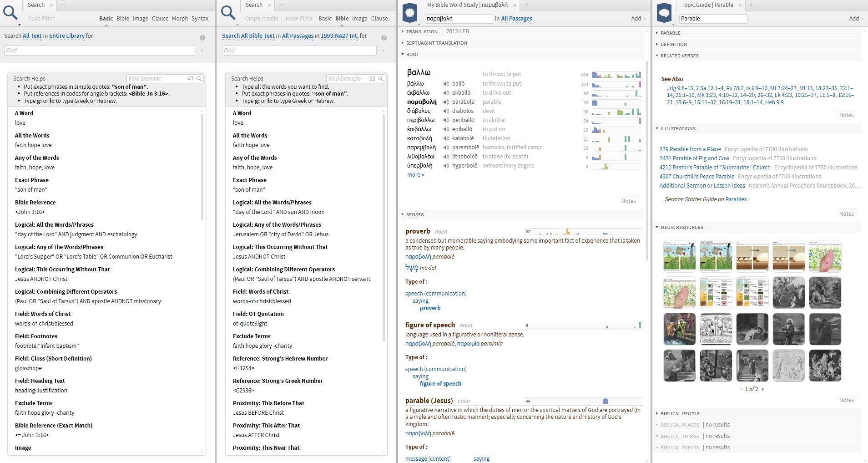Click the more » link under Root

pyautogui.click(x=415, y=175)
